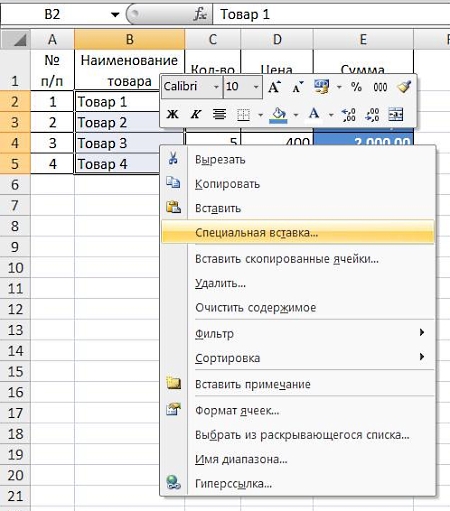Expand the Name Box dropdown arrow
The width and height of the screenshot is (450, 511).
click(115, 14)
